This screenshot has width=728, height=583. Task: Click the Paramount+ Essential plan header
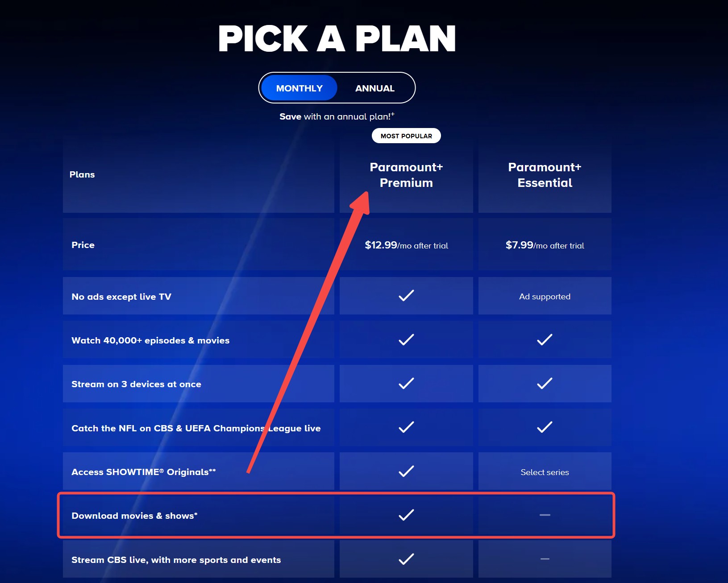point(545,175)
